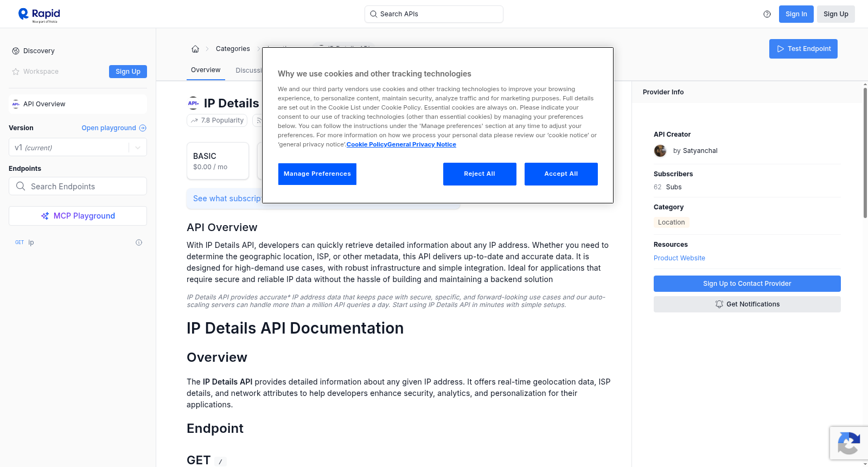
Task: Open the Product Website link
Action: point(679,258)
